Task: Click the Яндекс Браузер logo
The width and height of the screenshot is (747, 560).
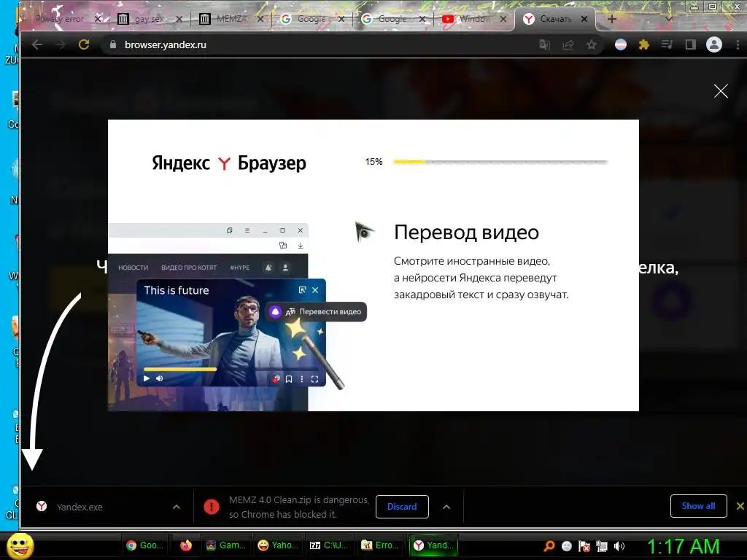Action: click(x=228, y=163)
